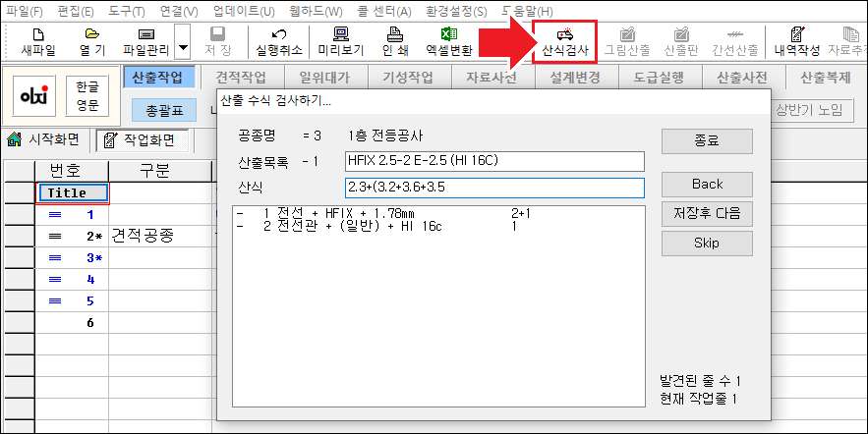The width and height of the screenshot is (868, 434).
Task: Select the Title cell in grid
Action: pos(73,193)
